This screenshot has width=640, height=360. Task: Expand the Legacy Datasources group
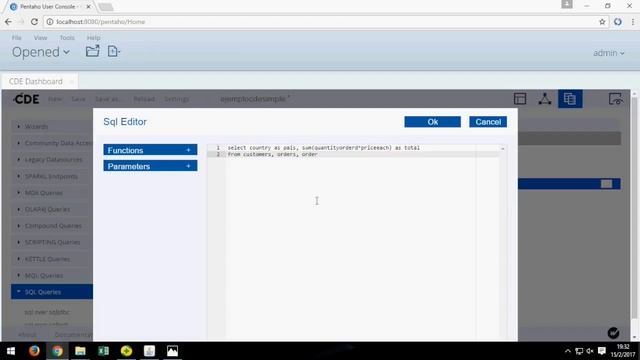click(52, 160)
